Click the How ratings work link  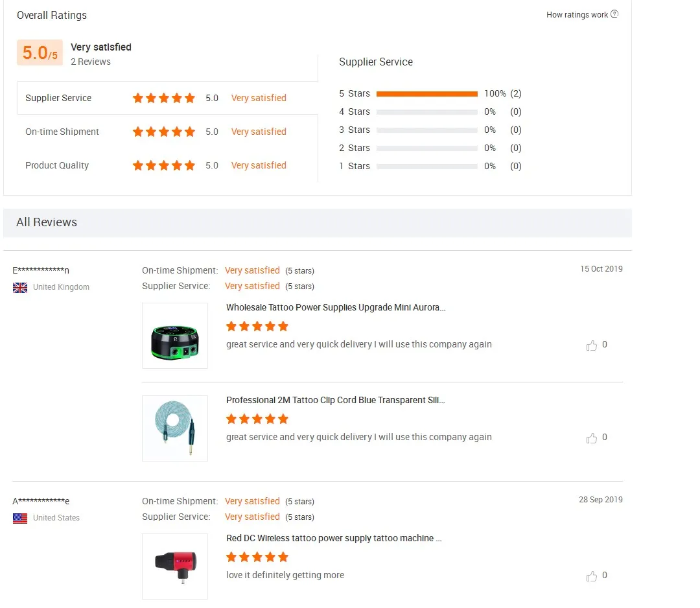(x=577, y=15)
